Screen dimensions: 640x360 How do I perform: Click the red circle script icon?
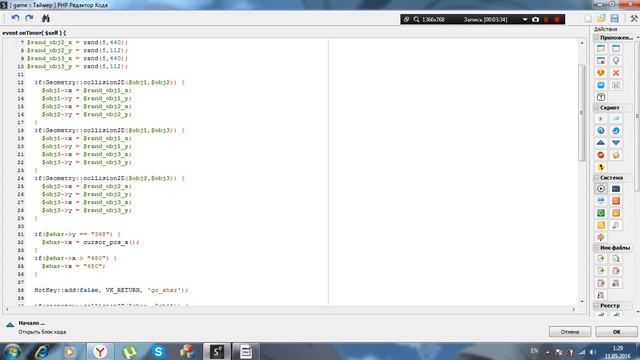tap(601, 155)
